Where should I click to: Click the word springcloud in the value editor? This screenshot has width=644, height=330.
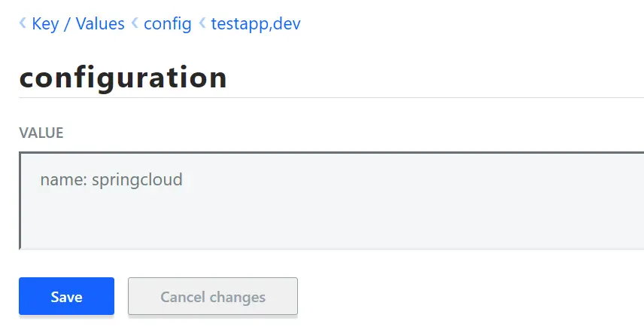(137, 180)
